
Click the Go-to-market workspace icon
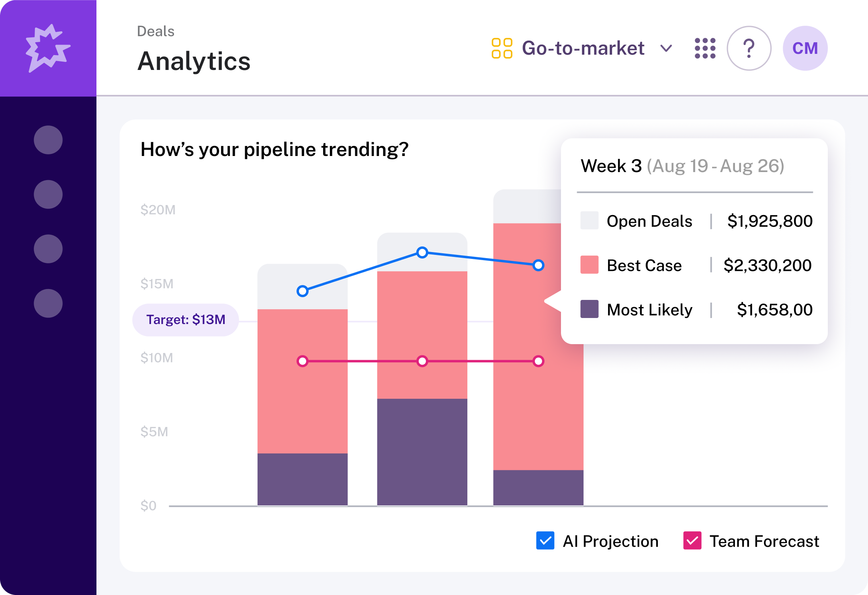coord(502,48)
